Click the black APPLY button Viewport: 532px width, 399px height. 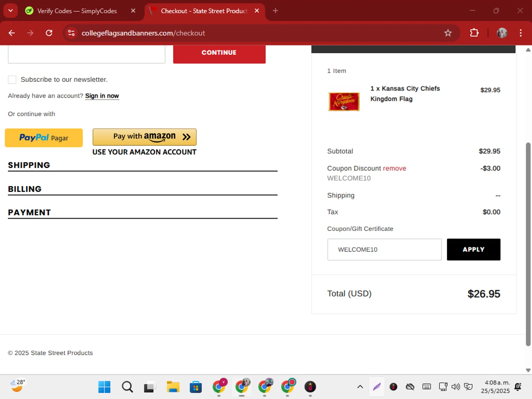pyautogui.click(x=473, y=249)
